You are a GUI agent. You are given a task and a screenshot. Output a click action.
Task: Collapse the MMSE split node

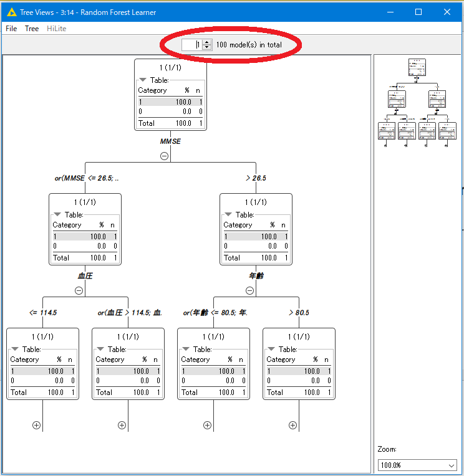pos(164,156)
